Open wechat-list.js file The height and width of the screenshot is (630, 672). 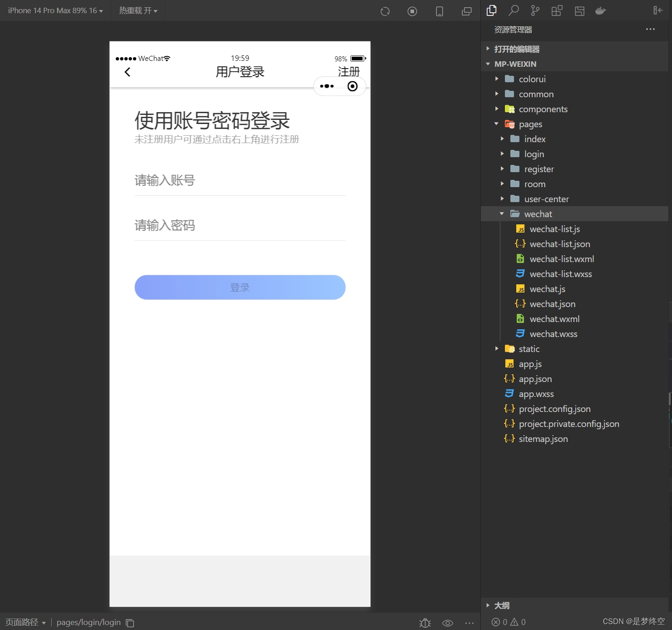574,229
